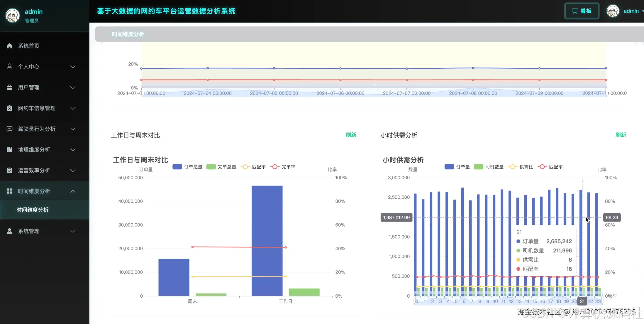Click the home icon beside 系统首页

coord(9,46)
